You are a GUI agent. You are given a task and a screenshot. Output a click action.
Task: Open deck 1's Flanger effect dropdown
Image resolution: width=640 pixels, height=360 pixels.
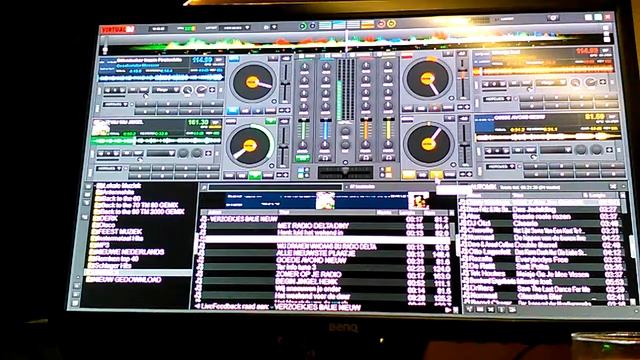point(166,90)
